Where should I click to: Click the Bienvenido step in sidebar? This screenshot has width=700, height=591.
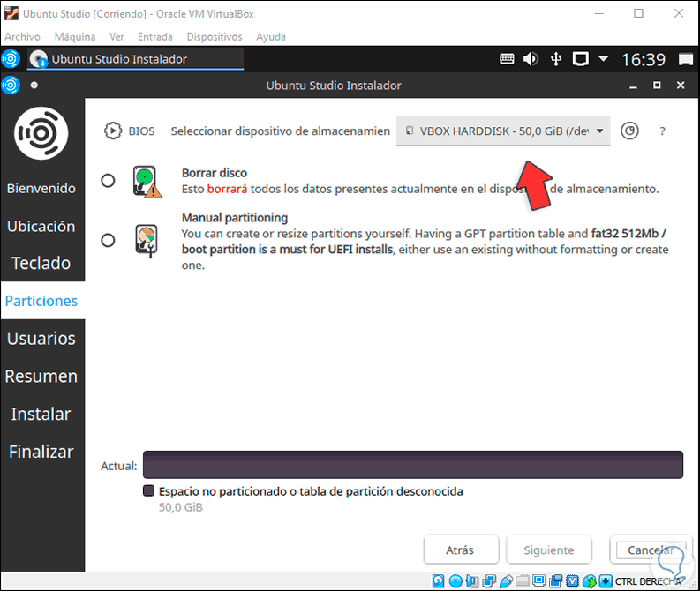pyautogui.click(x=41, y=188)
